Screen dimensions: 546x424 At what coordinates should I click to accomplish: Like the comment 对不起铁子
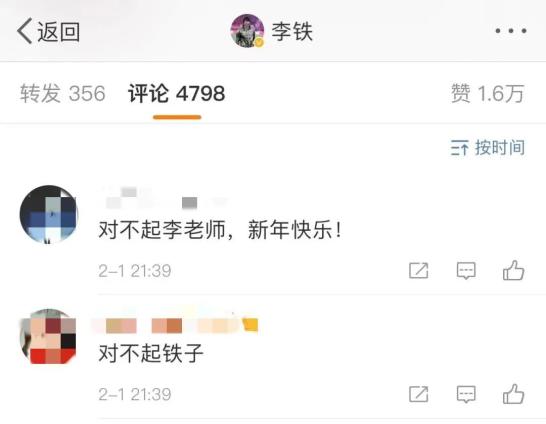click(514, 394)
